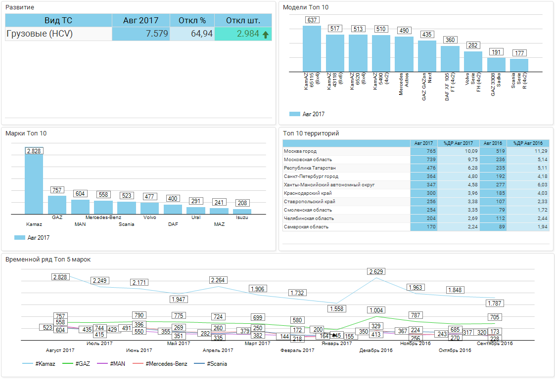Screen dimensions: 555x392
Task: Select the Isuzu bar labeled 208
Action: click(242, 212)
